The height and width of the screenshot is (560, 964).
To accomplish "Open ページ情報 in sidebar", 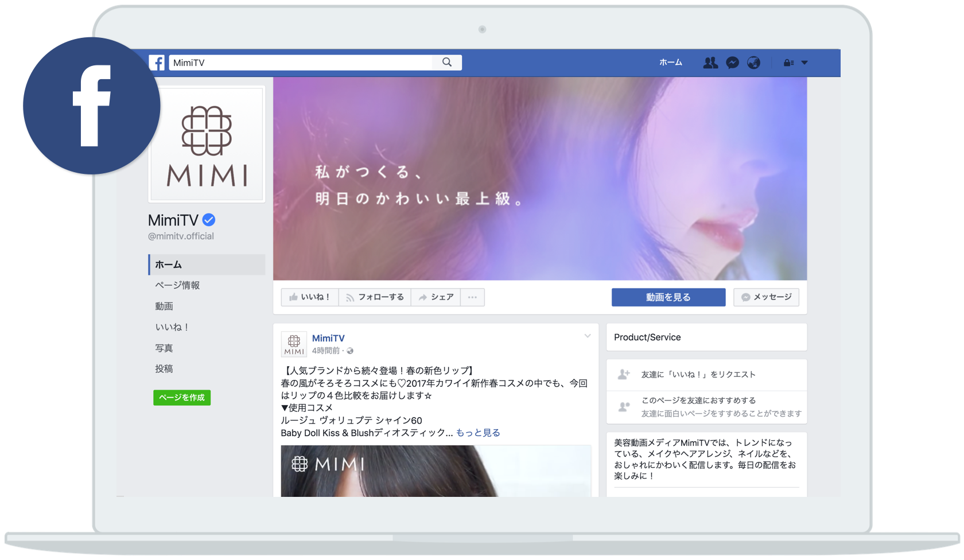I will [177, 285].
